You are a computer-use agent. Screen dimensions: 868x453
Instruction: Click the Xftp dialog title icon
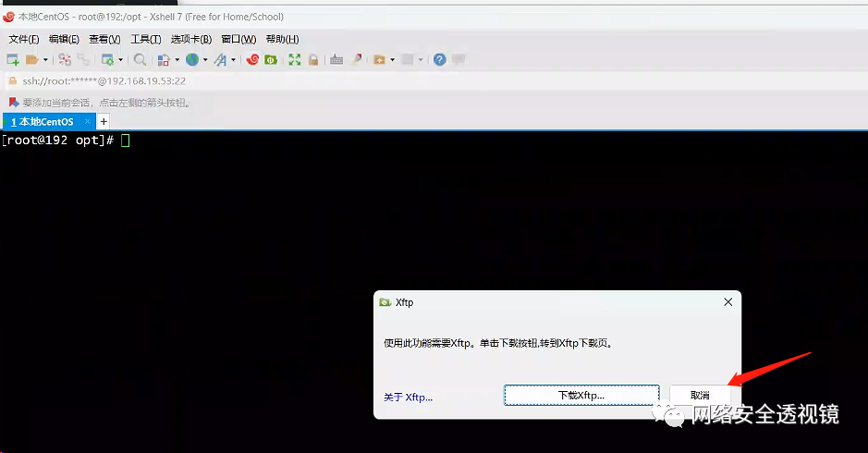385,302
